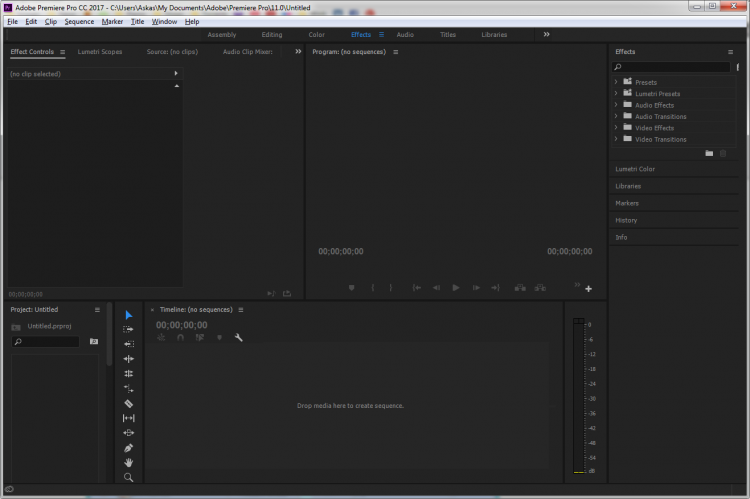Toggle nest sequences insert mode button

pos(161,338)
